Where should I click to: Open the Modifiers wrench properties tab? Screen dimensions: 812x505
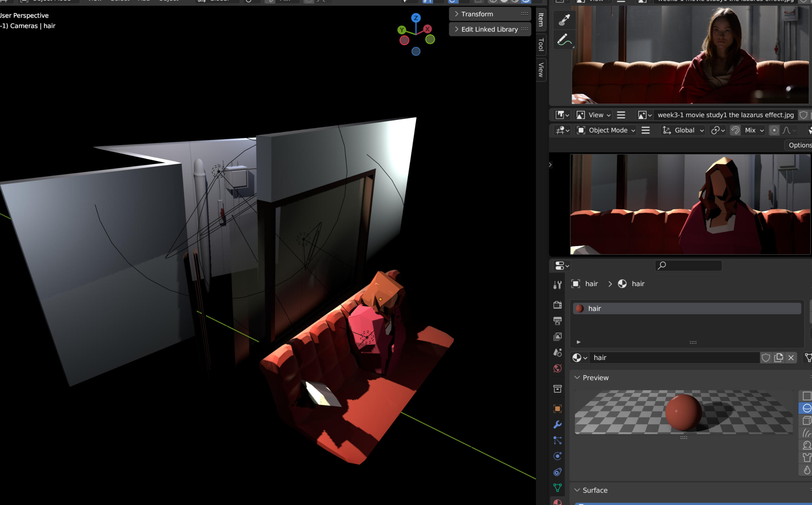557,424
